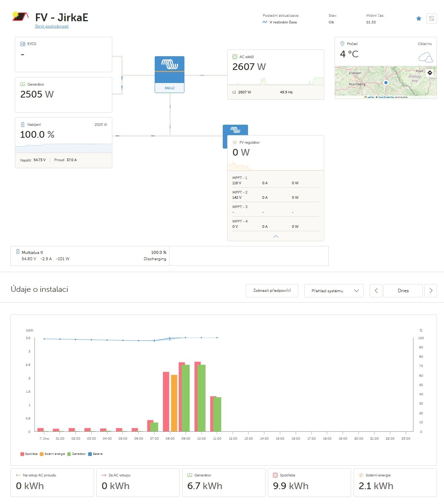Viewport: 444px width, 504px height.
Task: Click the favorite star icon
Action: click(x=419, y=19)
